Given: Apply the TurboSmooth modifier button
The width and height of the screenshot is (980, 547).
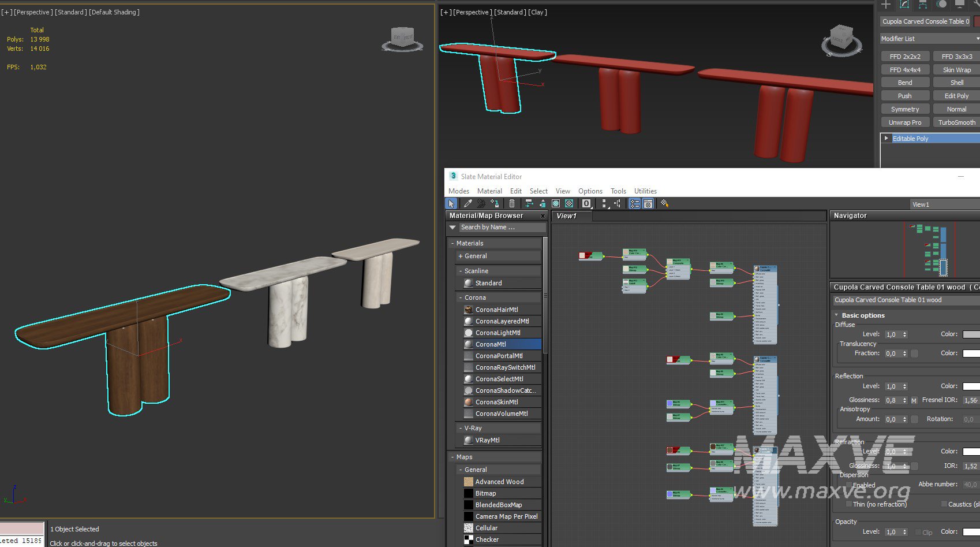Looking at the screenshot, I should tap(956, 122).
